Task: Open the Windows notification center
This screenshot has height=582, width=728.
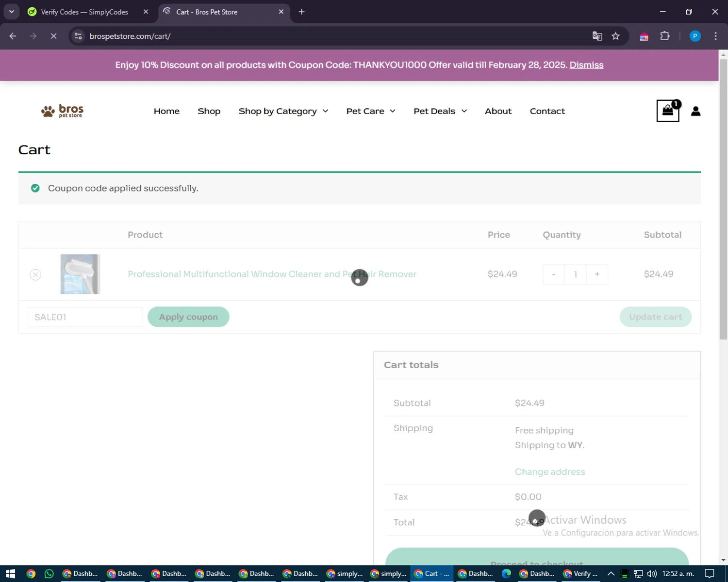Action: click(709, 574)
